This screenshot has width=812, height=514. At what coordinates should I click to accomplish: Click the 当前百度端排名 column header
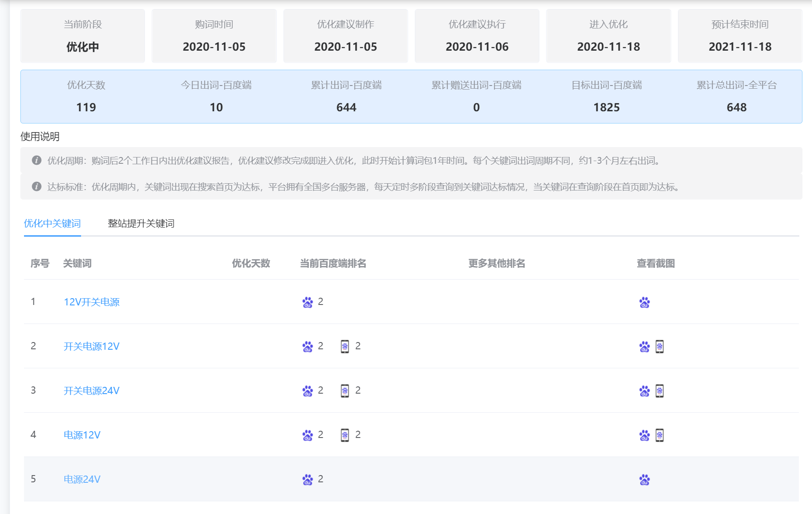[333, 263]
